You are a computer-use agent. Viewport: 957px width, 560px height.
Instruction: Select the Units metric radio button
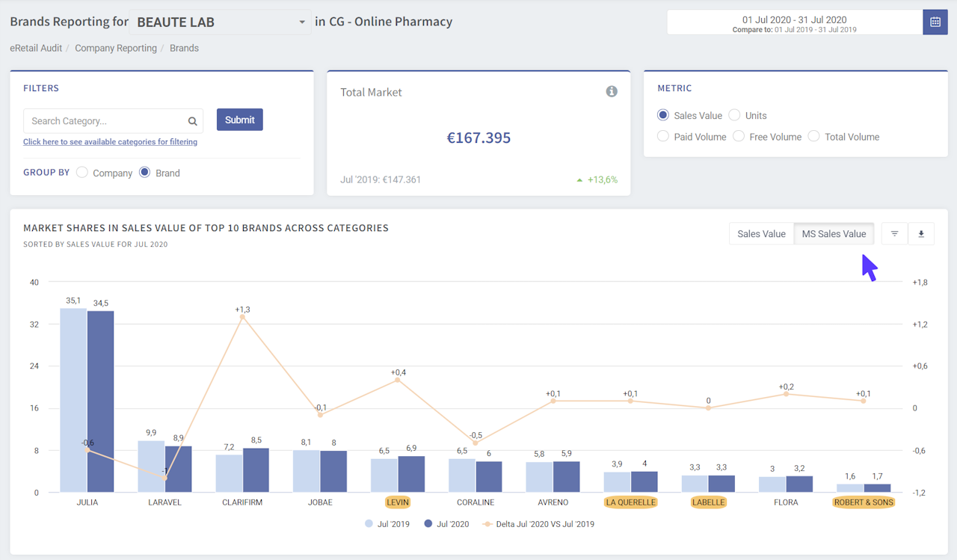(734, 115)
